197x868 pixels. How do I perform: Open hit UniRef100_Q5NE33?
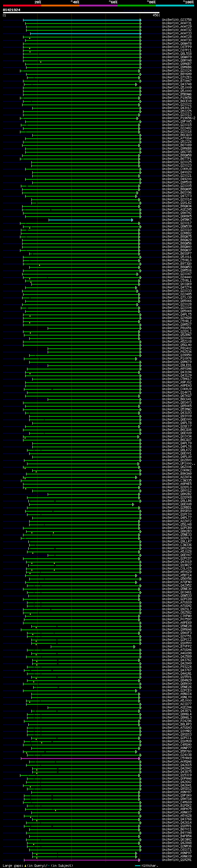pyautogui.click(x=177, y=535)
